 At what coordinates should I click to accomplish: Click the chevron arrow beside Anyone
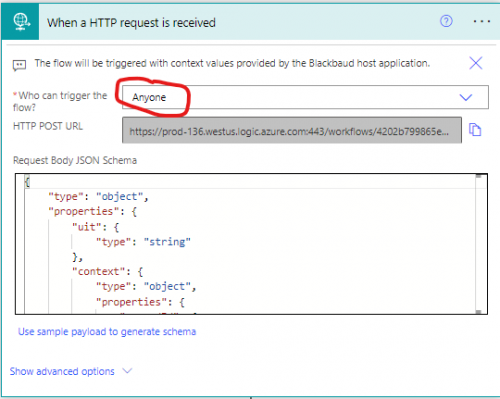(466, 97)
